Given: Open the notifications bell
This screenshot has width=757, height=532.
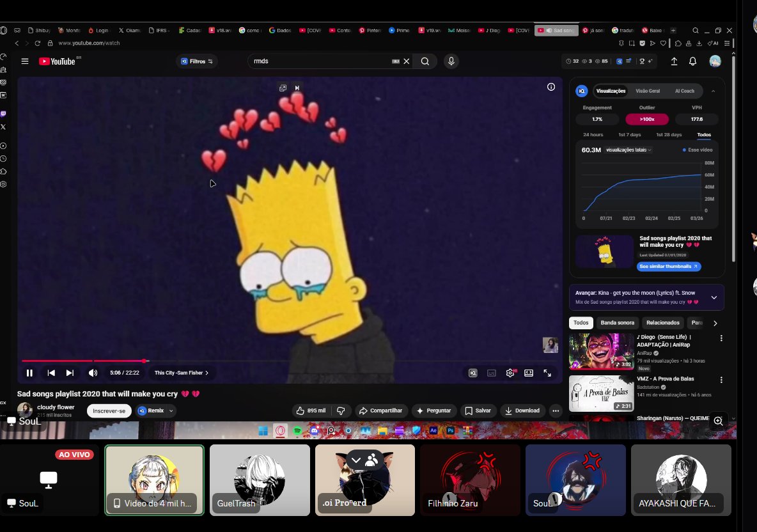Looking at the screenshot, I should [x=692, y=61].
